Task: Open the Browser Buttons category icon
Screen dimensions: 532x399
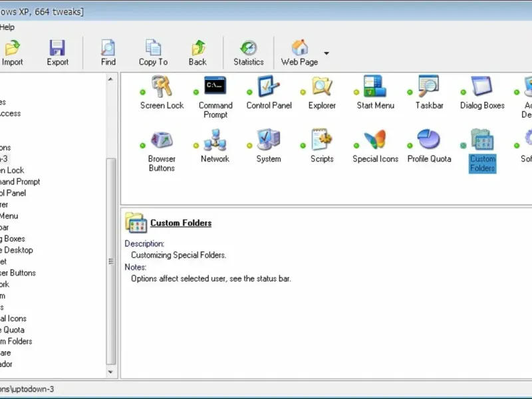Action: (162, 140)
